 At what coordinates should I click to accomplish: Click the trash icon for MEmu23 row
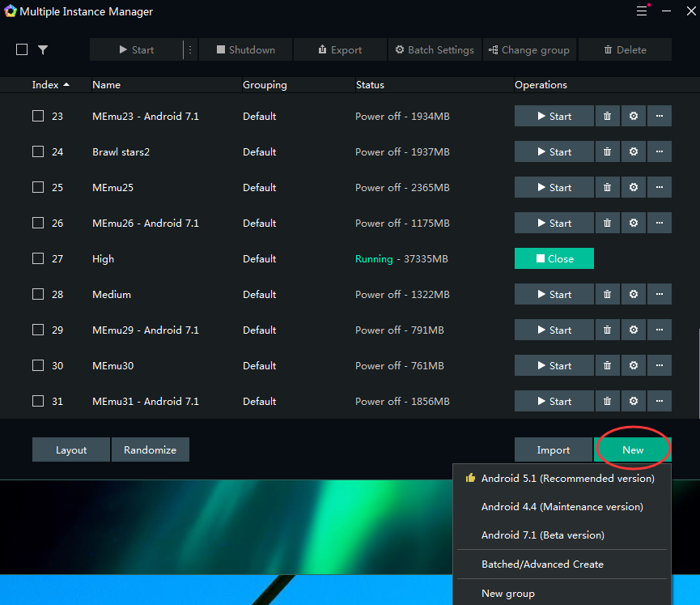pyautogui.click(x=607, y=117)
